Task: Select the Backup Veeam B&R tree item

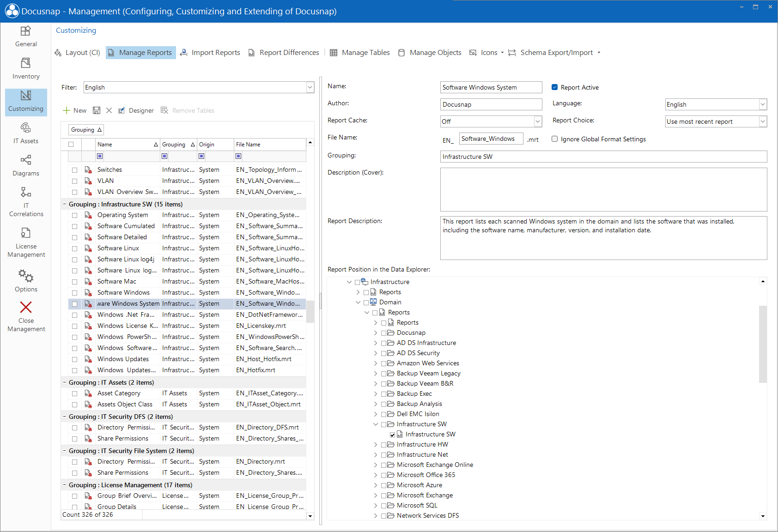Action: click(425, 384)
